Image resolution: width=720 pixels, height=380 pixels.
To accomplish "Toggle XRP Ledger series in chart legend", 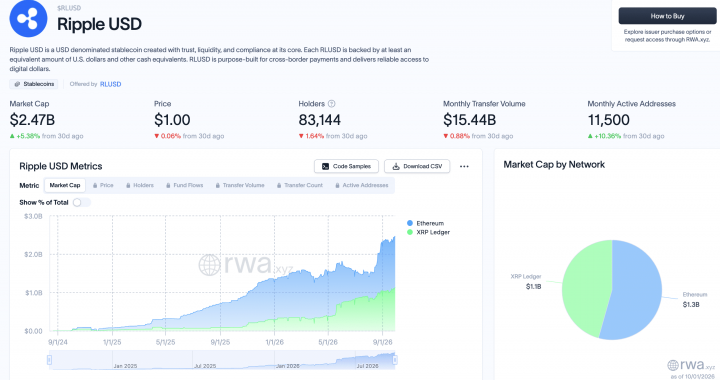I will click(428, 232).
